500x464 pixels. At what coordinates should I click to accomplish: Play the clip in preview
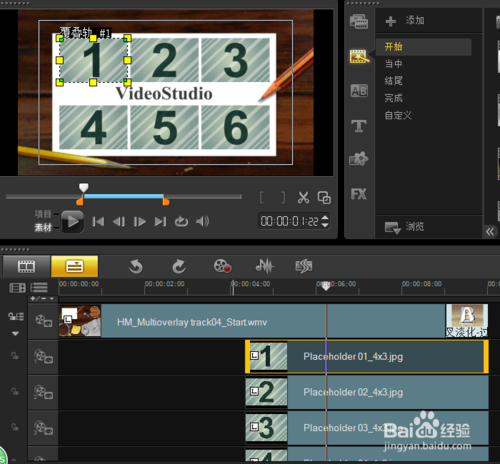click(x=72, y=221)
